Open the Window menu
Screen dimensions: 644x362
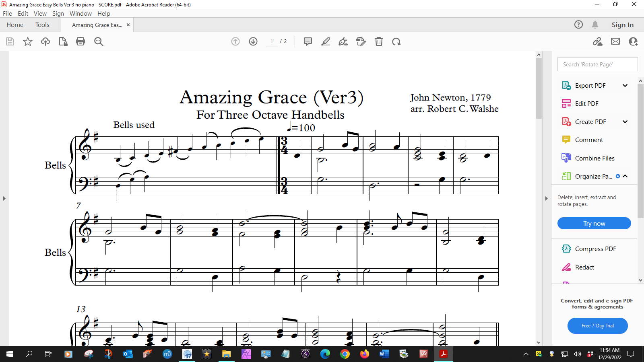pyautogui.click(x=80, y=13)
